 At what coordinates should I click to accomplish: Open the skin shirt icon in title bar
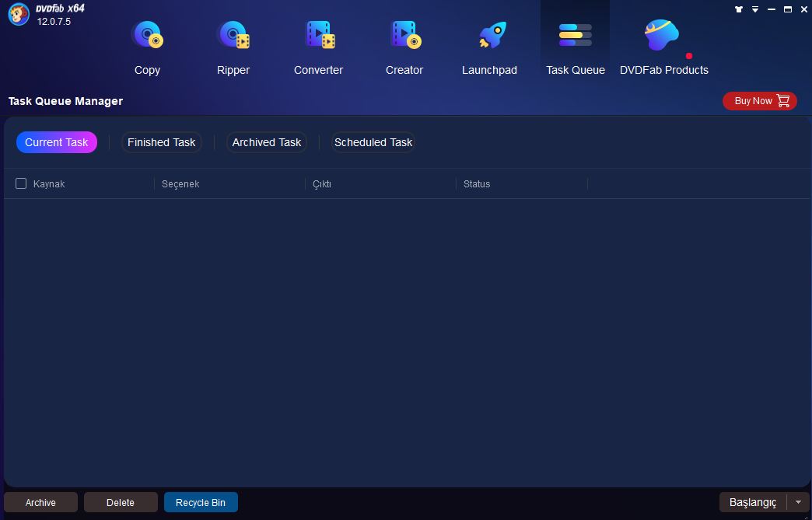pos(739,9)
